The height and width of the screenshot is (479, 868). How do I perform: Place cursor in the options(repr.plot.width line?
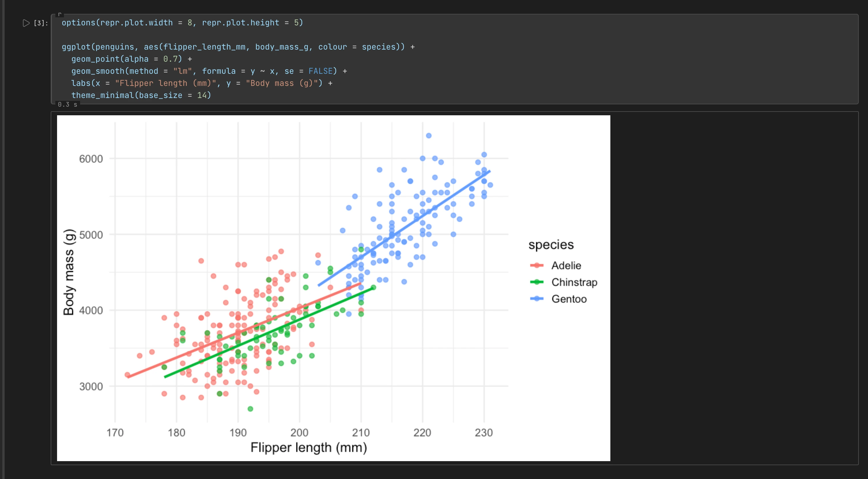coord(182,22)
